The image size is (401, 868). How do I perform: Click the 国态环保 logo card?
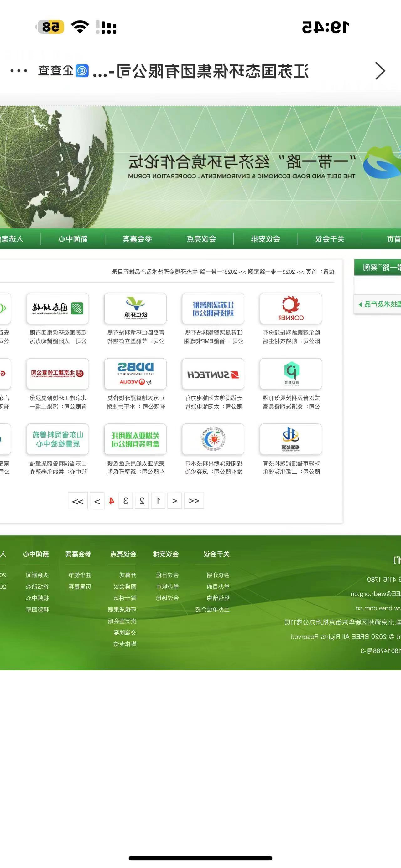click(x=58, y=308)
